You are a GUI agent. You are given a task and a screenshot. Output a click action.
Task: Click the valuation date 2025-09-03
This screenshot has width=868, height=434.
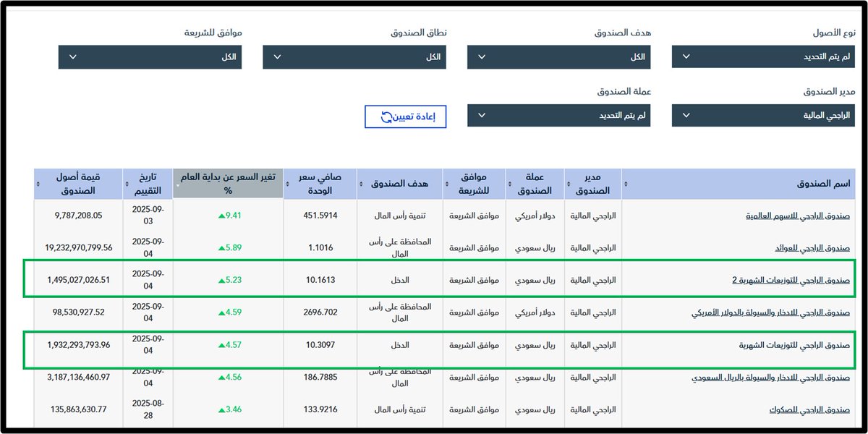tap(148, 214)
